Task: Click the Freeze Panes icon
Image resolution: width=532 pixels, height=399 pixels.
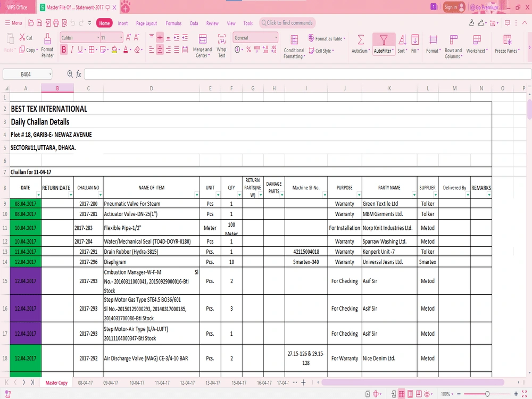Action: pyautogui.click(x=507, y=40)
